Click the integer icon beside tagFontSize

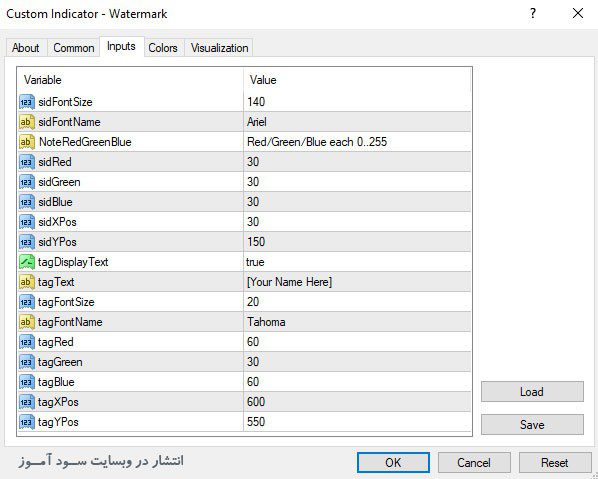[x=27, y=302]
